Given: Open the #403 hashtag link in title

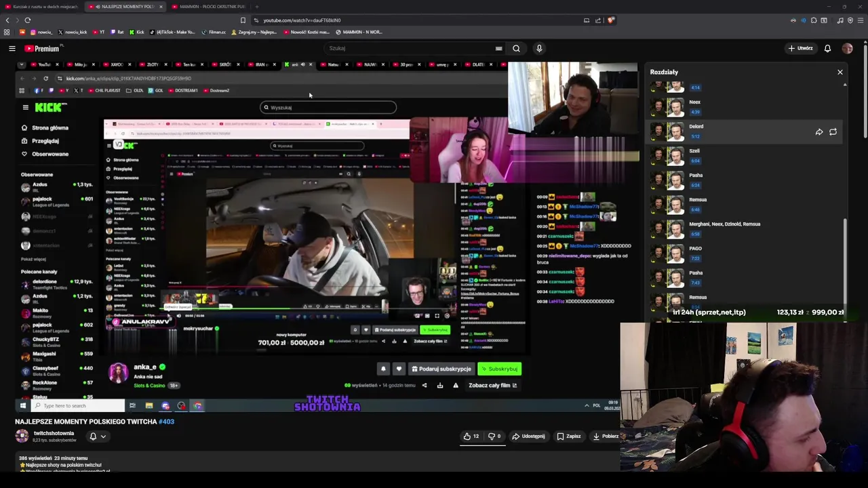Looking at the screenshot, I should pos(166,422).
